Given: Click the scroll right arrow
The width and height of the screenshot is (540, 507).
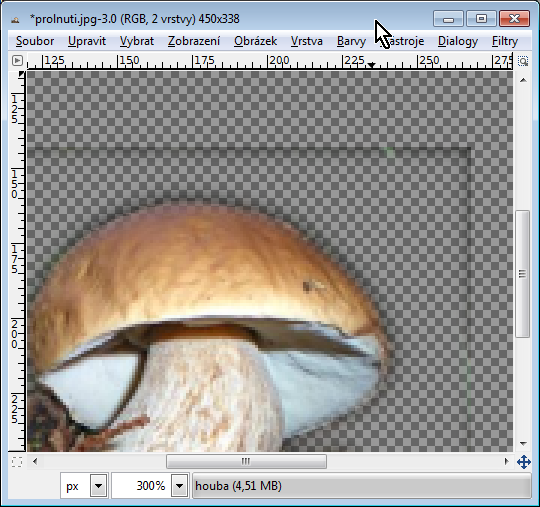Looking at the screenshot, I should (506, 461).
